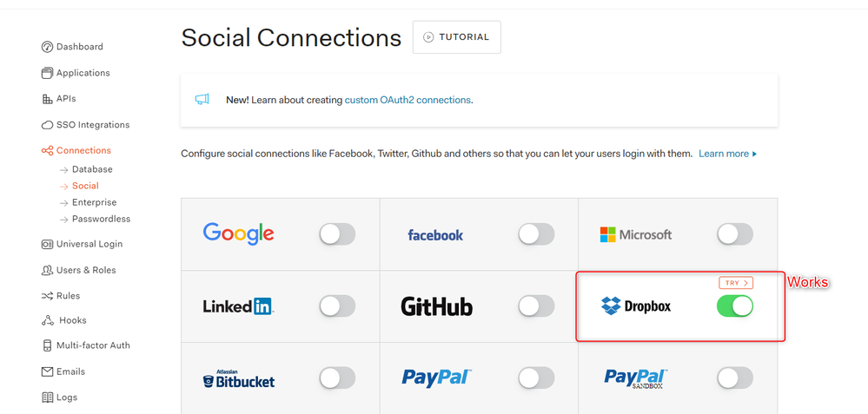Select the Database submenu item
The height and width of the screenshot is (414, 868).
92,169
